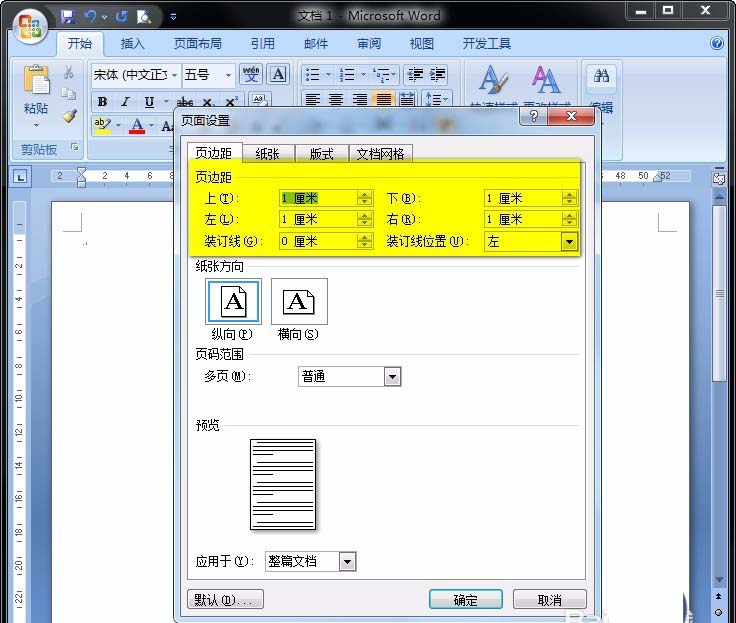Screen dimensions: 736x623
Task: Open Word help question mark icon
Action: click(x=717, y=44)
